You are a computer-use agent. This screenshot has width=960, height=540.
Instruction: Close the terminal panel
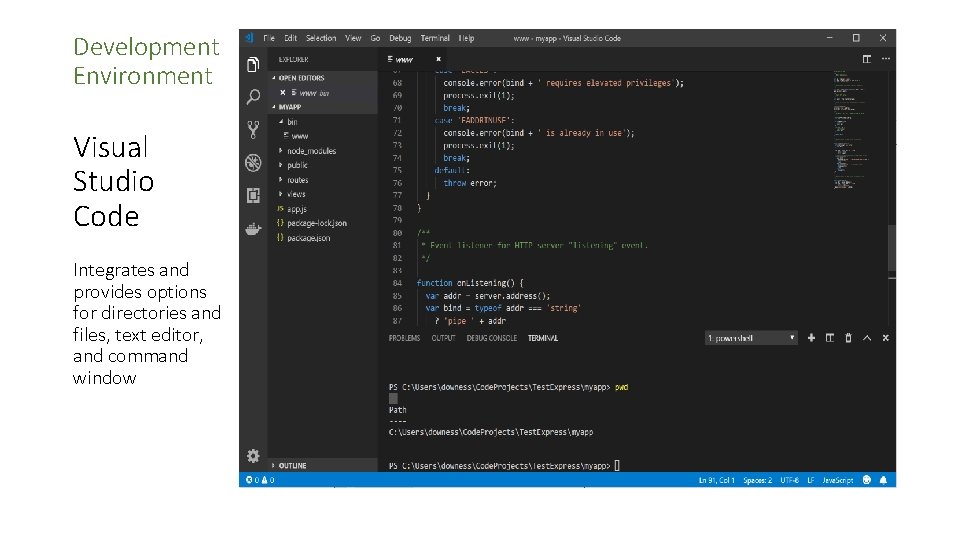point(885,338)
